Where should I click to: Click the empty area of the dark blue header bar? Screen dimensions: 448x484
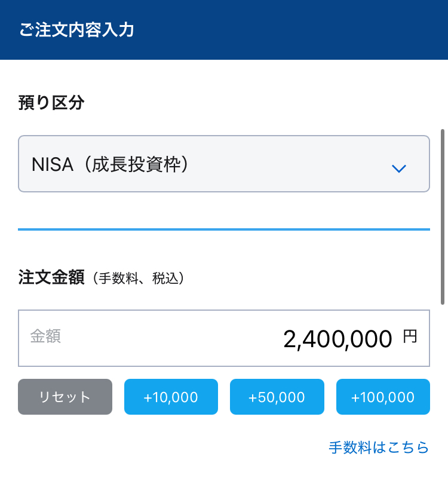(299, 30)
